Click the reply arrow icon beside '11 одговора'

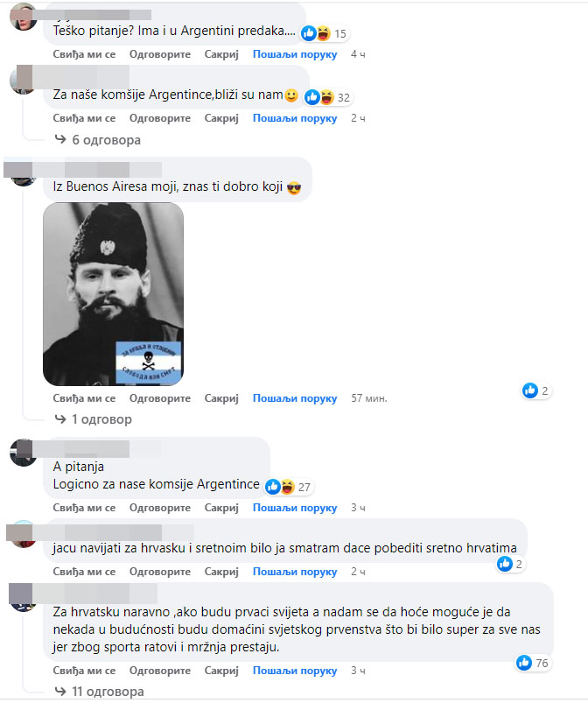(x=60, y=691)
